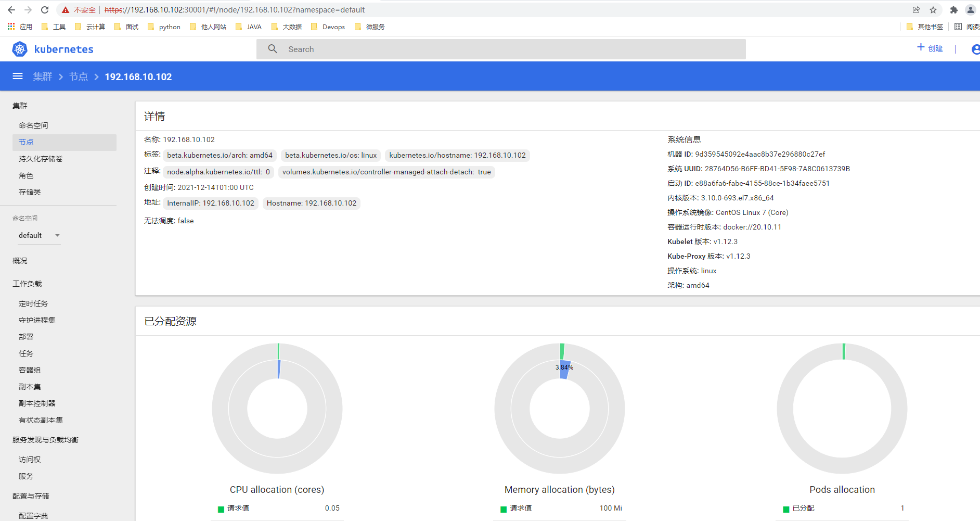The width and height of the screenshot is (980, 521).
Task: Click the beta.kubernetes.io/os: linux label
Action: point(331,155)
